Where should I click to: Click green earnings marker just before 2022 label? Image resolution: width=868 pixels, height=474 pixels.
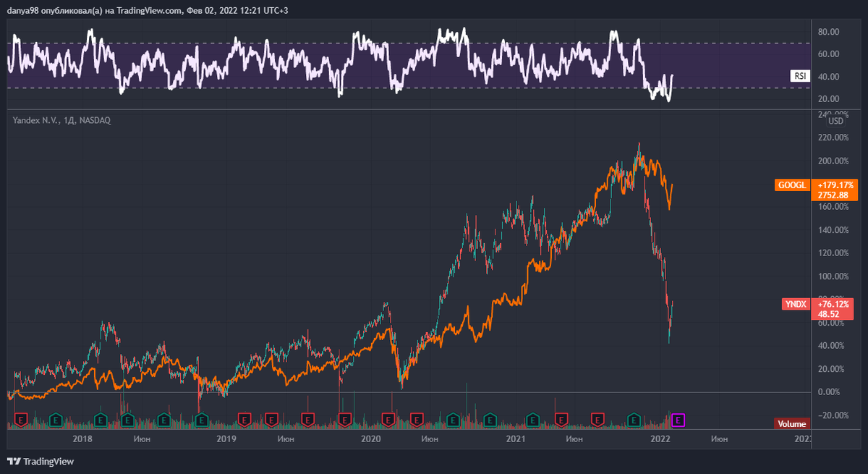pos(634,420)
